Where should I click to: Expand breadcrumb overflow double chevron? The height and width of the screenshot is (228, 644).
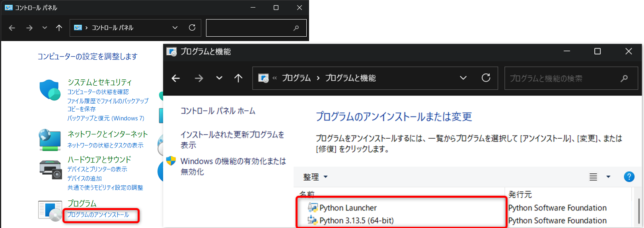click(x=274, y=78)
